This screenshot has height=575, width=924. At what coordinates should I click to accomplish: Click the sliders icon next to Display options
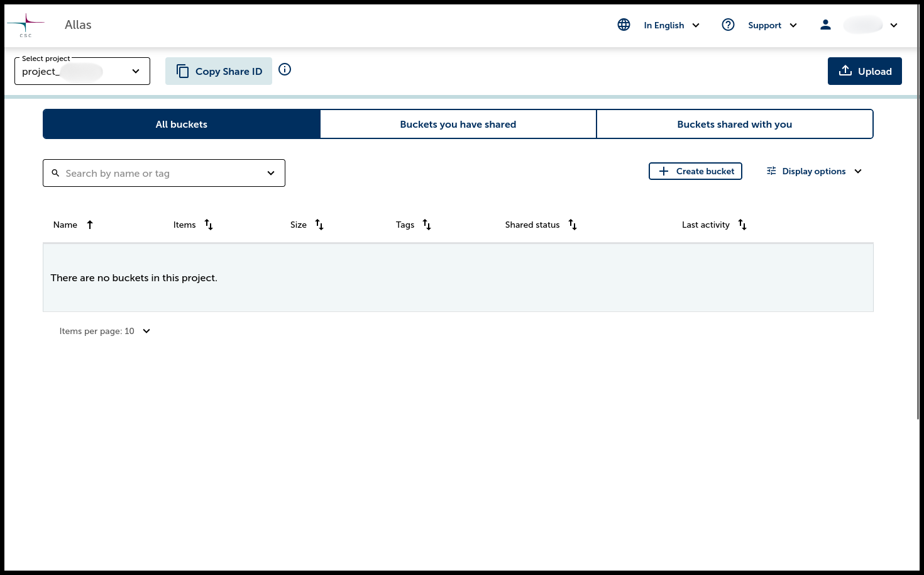(771, 170)
